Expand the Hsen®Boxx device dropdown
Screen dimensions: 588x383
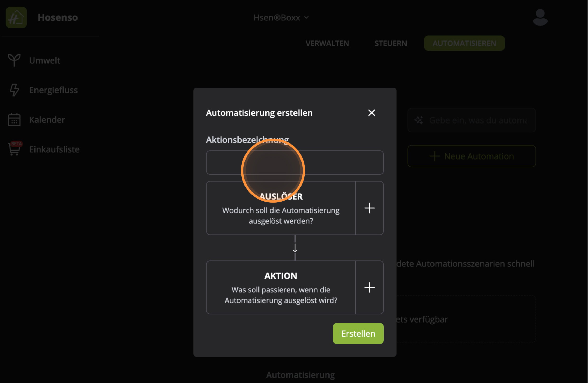(x=281, y=17)
